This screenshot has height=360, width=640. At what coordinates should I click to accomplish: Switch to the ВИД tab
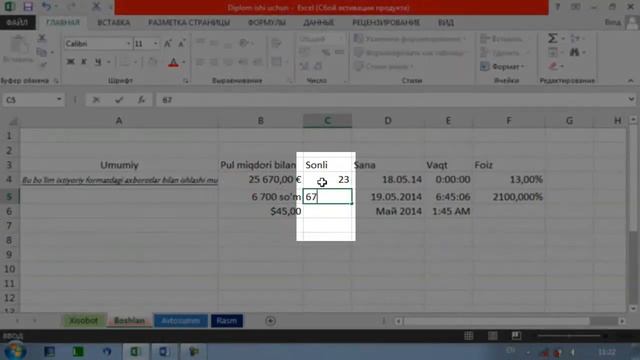446,22
